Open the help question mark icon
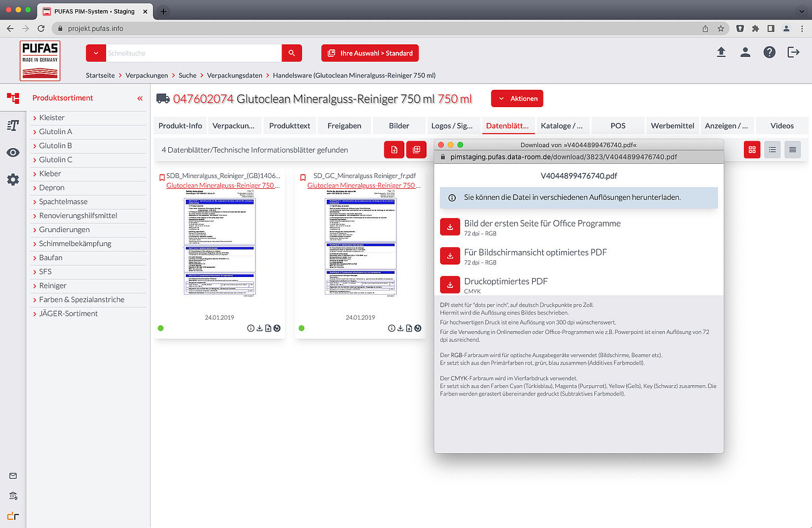Image resolution: width=812 pixels, height=528 pixels. 769,52
